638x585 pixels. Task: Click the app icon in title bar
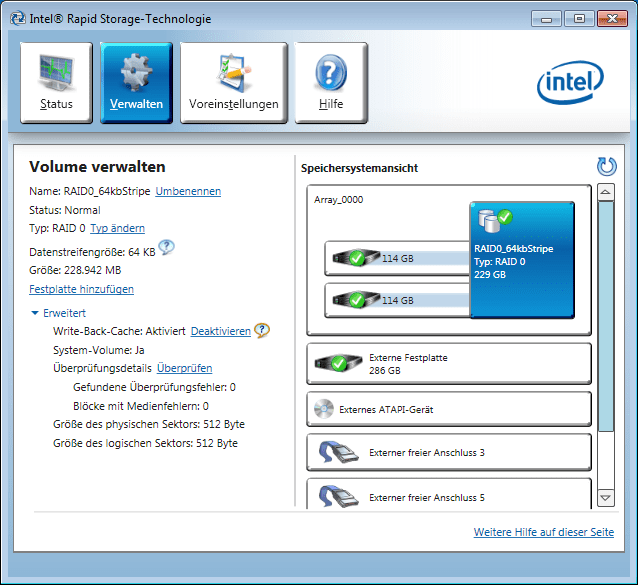click(x=18, y=19)
